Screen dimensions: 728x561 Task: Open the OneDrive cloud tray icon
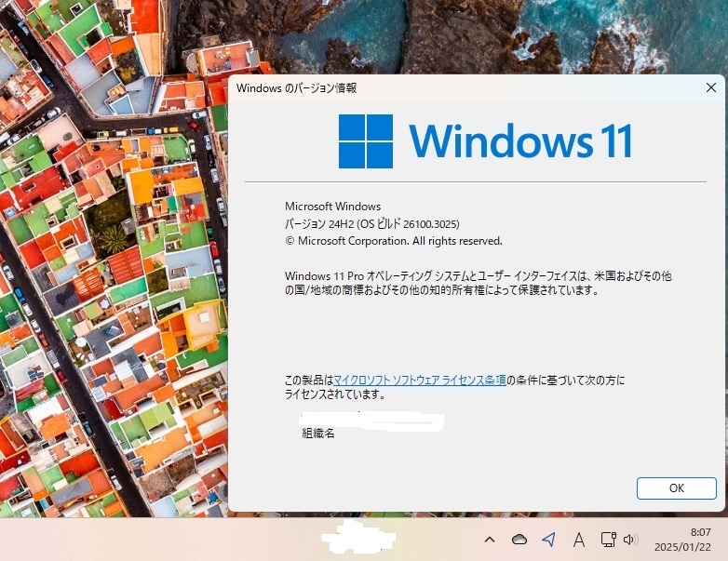[x=519, y=540]
